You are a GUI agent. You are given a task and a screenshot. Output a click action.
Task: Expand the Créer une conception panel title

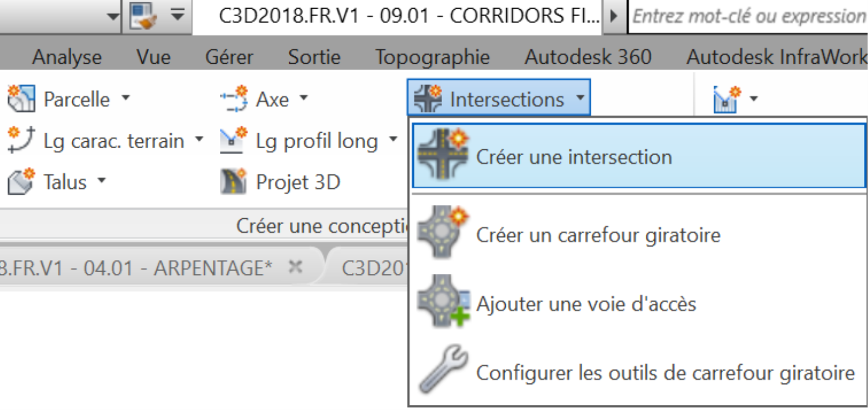(322, 226)
